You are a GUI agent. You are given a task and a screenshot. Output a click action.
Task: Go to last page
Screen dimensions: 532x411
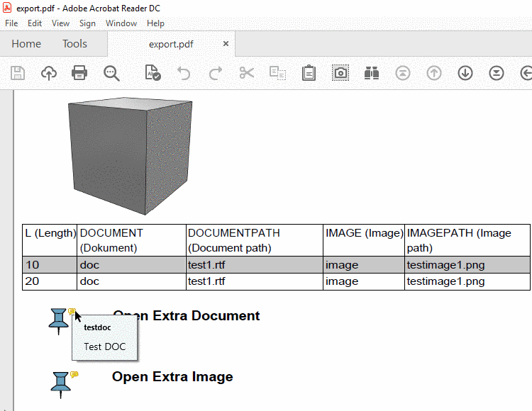(497, 73)
